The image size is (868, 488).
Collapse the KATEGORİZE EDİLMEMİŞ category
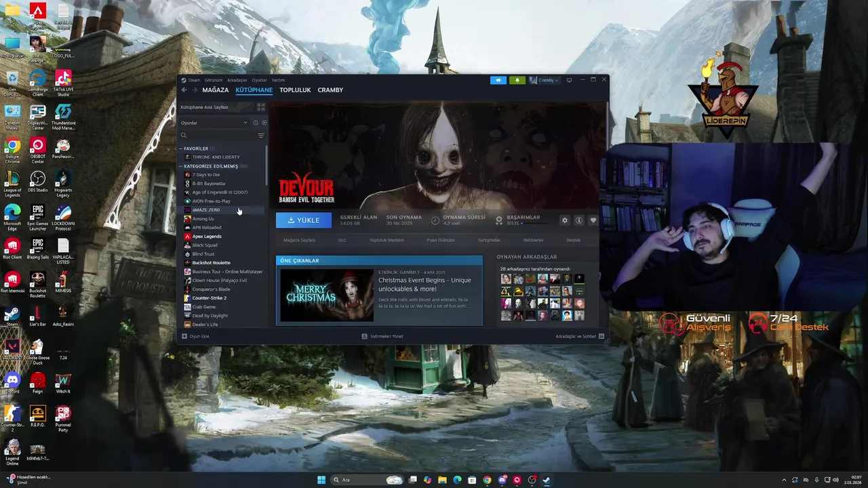coord(181,166)
